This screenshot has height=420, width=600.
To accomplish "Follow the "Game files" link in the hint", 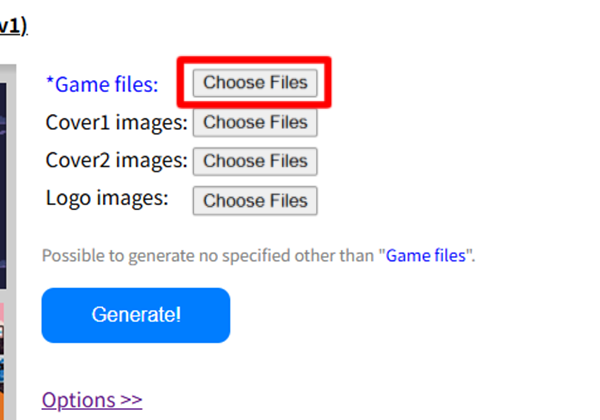I will click(426, 255).
